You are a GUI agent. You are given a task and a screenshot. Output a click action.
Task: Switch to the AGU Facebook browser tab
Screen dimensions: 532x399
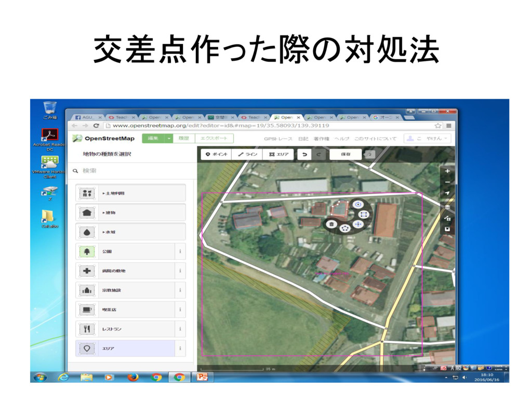click(87, 117)
